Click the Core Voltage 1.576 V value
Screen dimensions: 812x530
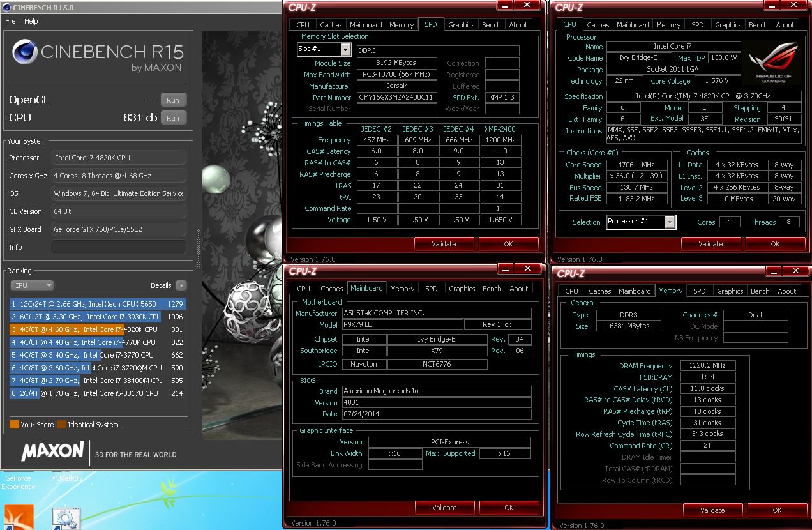tap(717, 81)
